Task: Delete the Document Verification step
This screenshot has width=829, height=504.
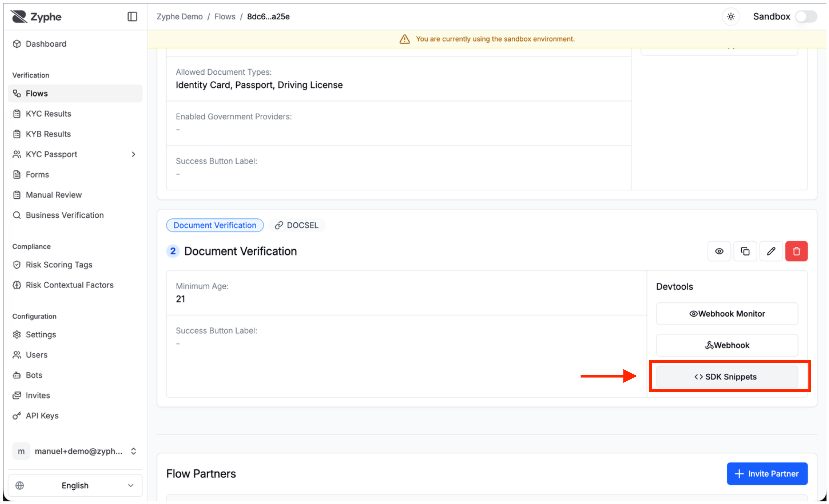Action: point(796,251)
